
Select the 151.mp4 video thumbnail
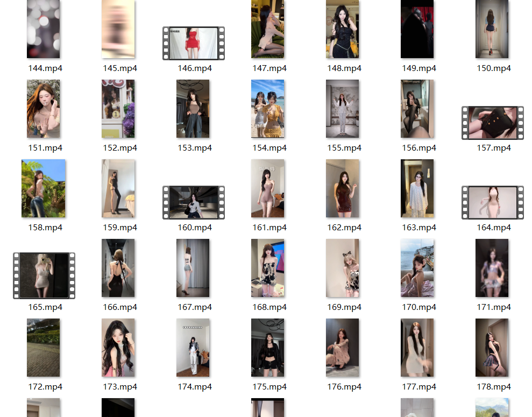point(44,109)
